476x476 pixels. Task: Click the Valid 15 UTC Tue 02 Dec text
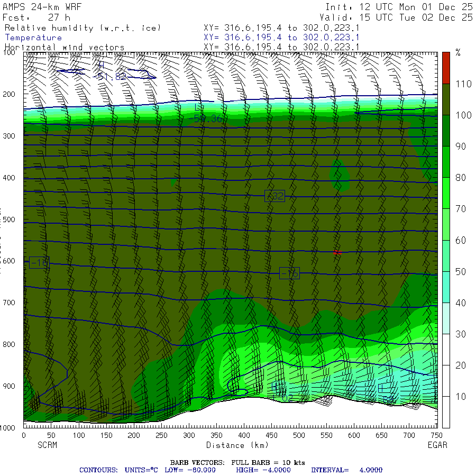[396, 17]
